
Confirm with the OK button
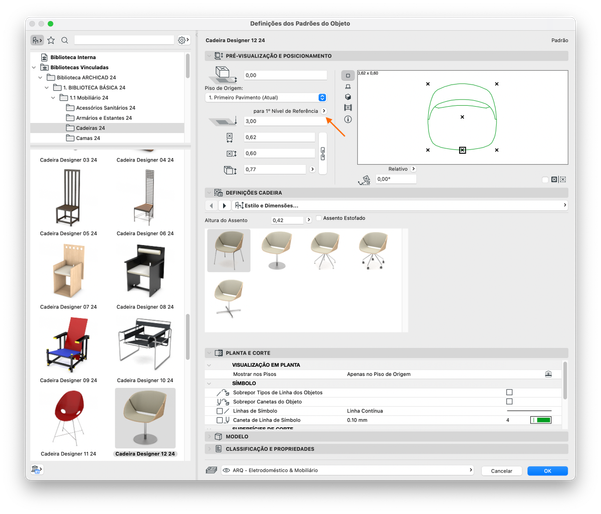tap(547, 470)
